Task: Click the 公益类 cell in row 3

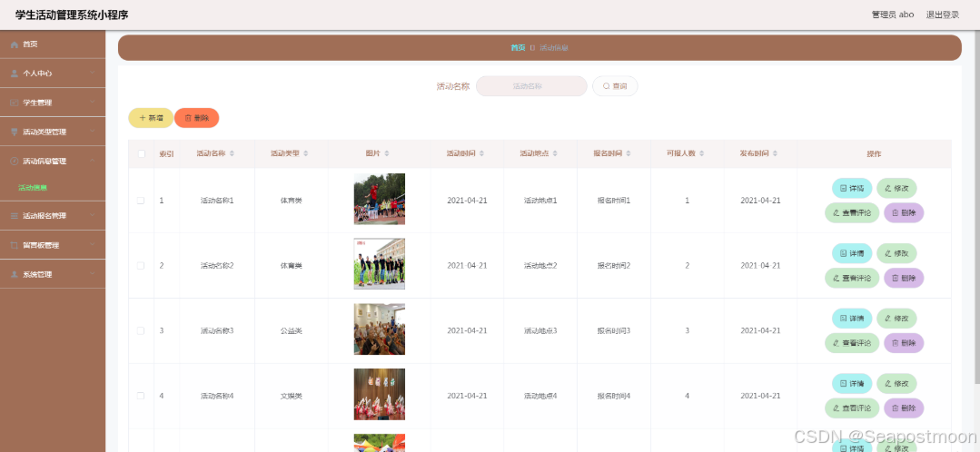Action: point(292,331)
